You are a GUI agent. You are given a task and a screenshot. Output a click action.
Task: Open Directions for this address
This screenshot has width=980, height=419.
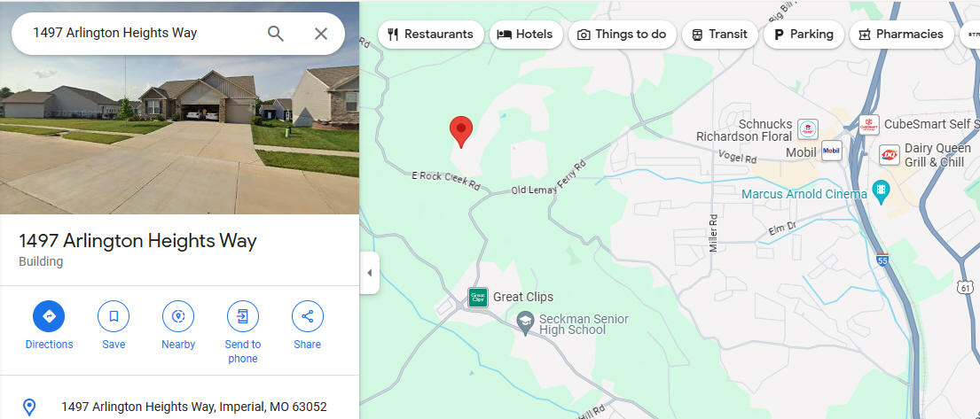(x=49, y=316)
